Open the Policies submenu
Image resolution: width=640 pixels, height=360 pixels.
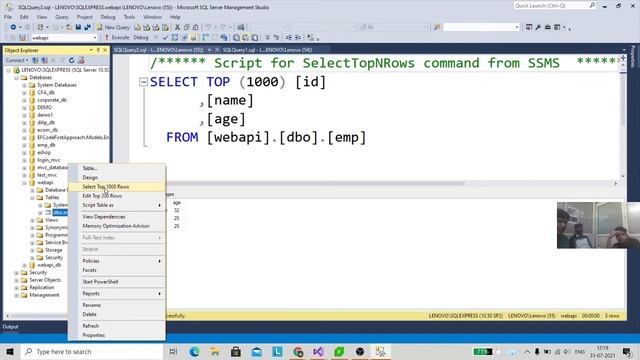click(117, 261)
